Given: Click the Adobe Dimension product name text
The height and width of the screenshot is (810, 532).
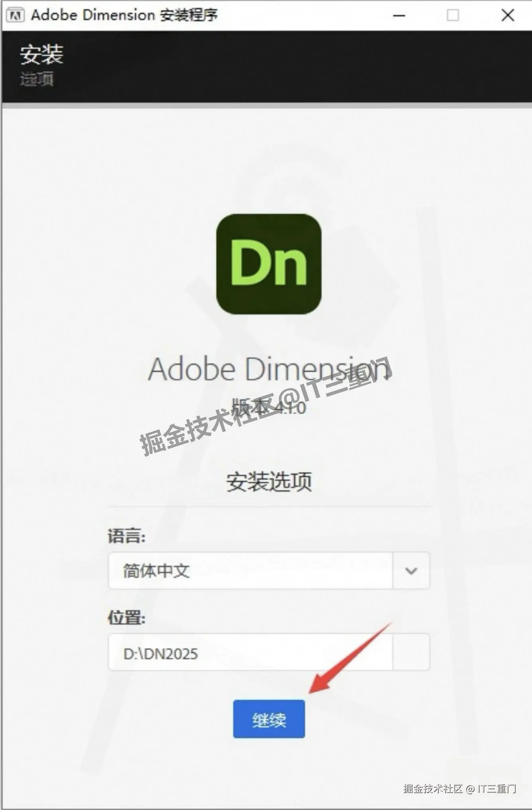Looking at the screenshot, I should (269, 369).
